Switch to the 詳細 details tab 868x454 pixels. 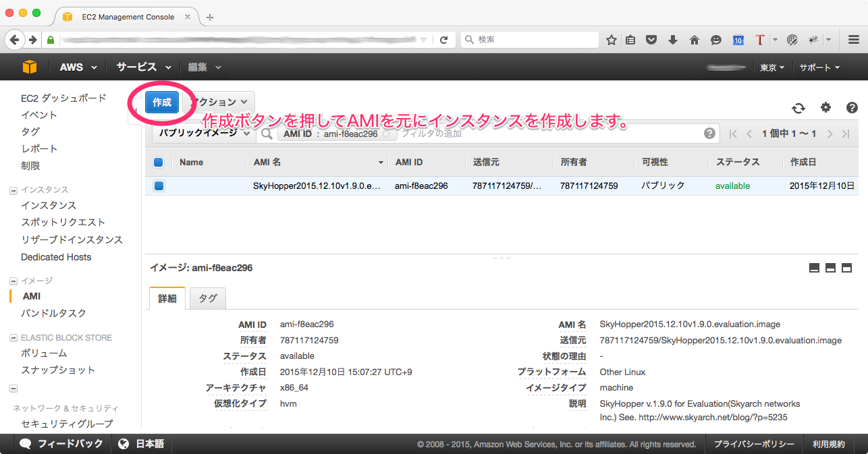(167, 298)
